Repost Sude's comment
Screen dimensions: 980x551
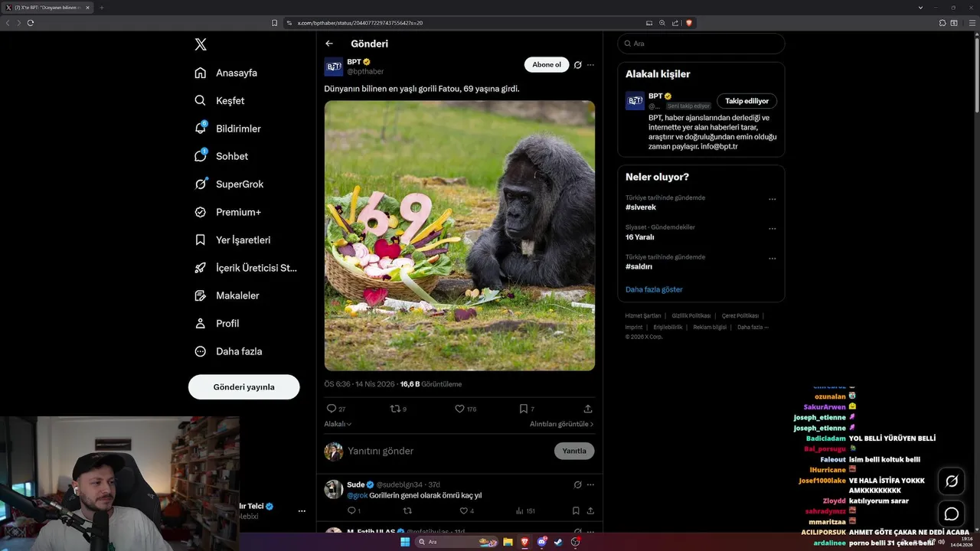coord(407,510)
